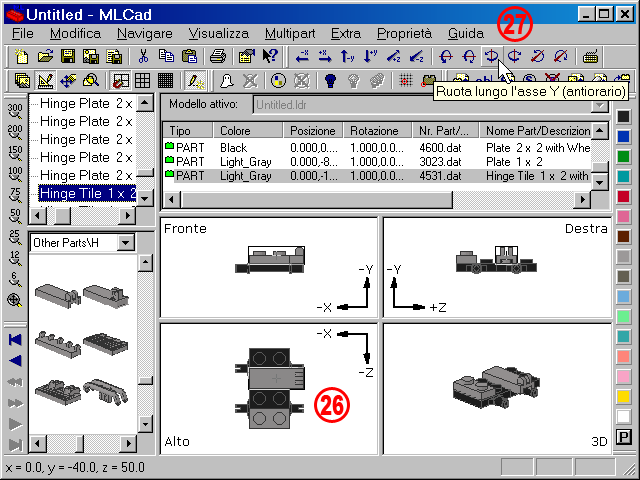Open the File menu
The image size is (640, 480).
coord(23,33)
